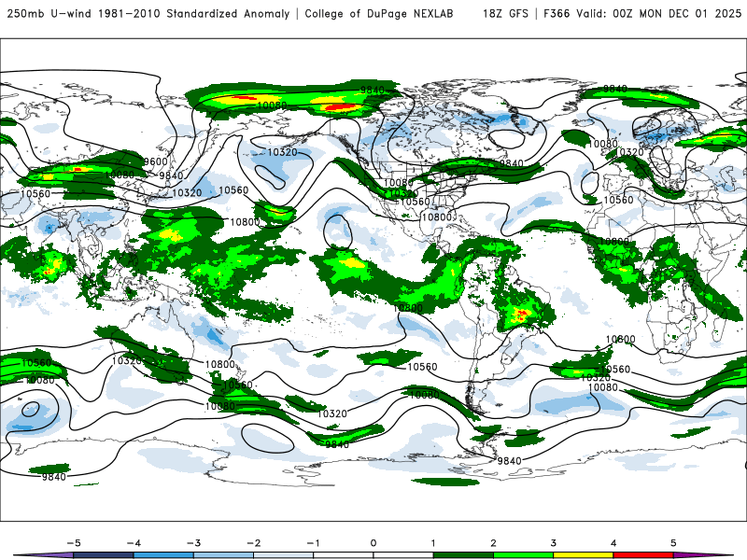Viewport: 747px width, 560px height.
Task: Click the '-4' colorbar tick label
Action: [134, 543]
